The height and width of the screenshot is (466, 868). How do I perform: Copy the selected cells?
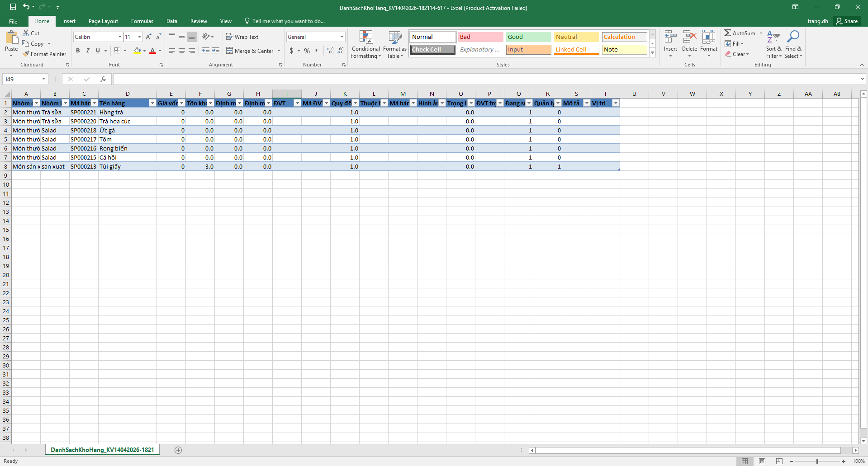coord(33,44)
